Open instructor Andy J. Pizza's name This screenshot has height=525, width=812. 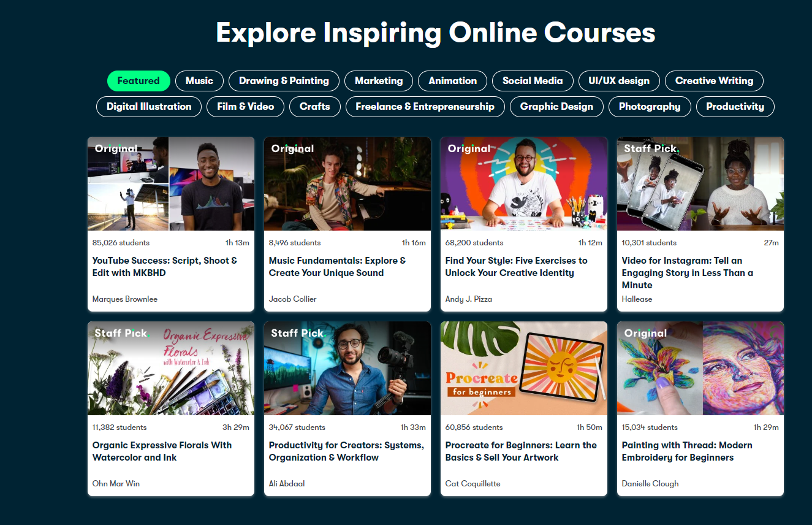tap(469, 299)
